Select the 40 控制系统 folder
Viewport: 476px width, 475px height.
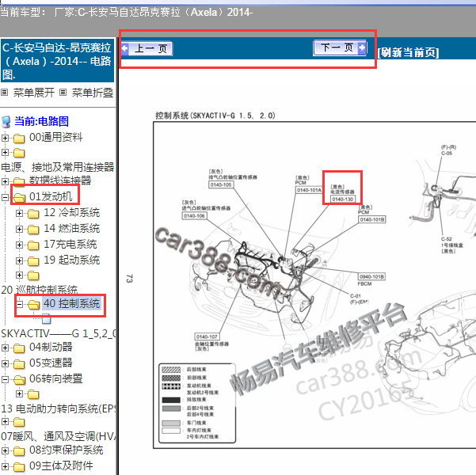(71, 303)
